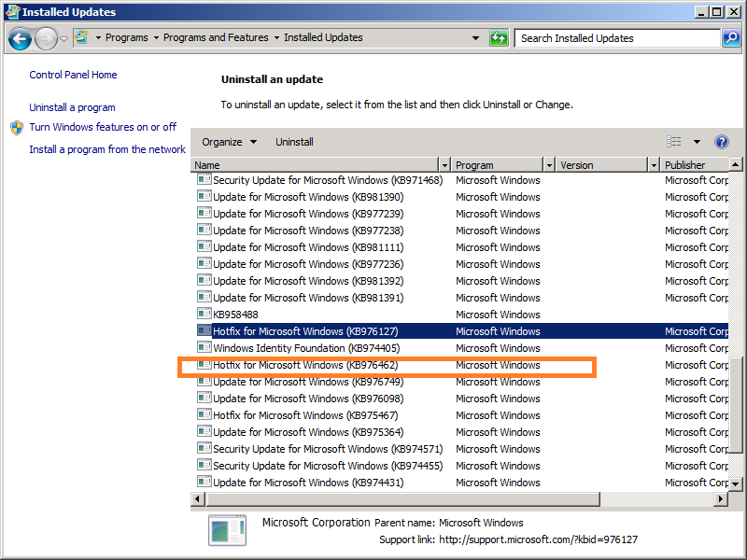Go back with the blue Back arrow
Viewport: 747px width, 560px height.
20,38
